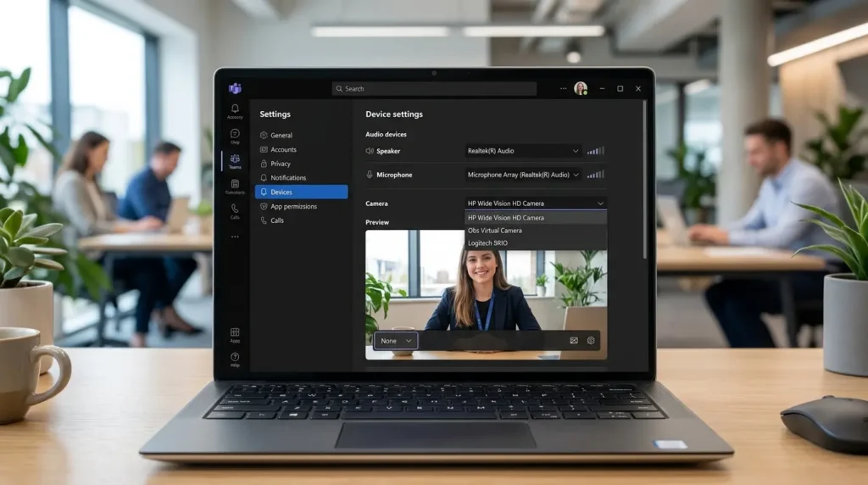Click the Teams logo in title bar
868x485 pixels.
tap(235, 88)
